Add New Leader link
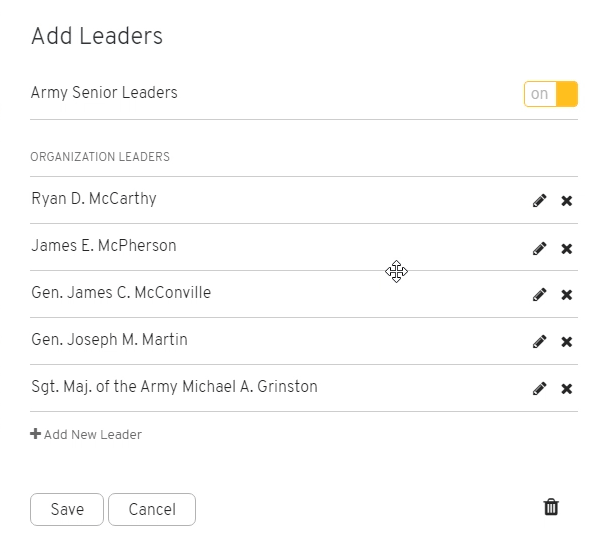 [x=86, y=434]
